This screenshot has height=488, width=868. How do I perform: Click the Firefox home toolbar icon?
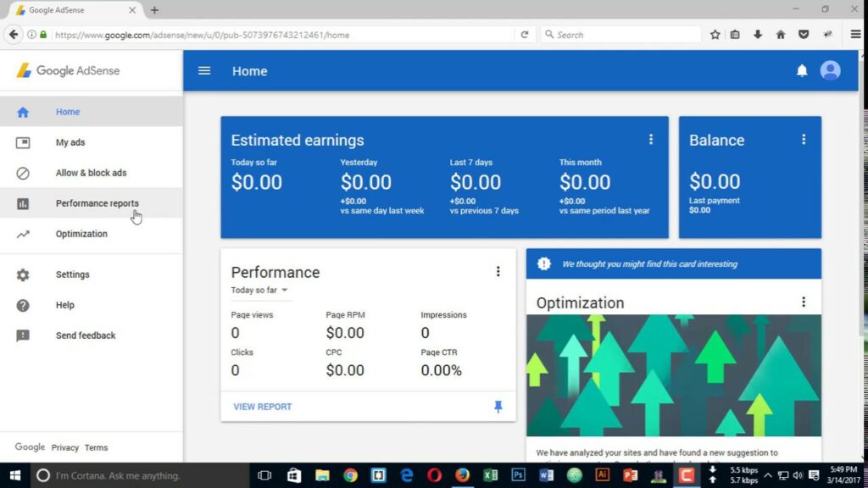click(x=781, y=35)
